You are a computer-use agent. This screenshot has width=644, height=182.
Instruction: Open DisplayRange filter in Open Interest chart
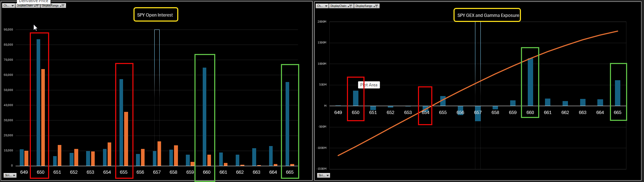pos(53,6)
